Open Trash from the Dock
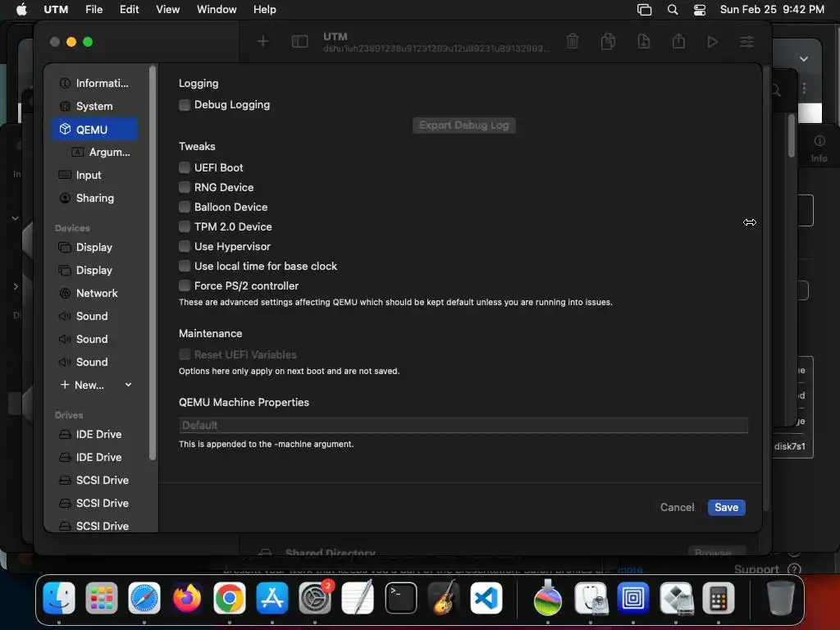 (781, 598)
